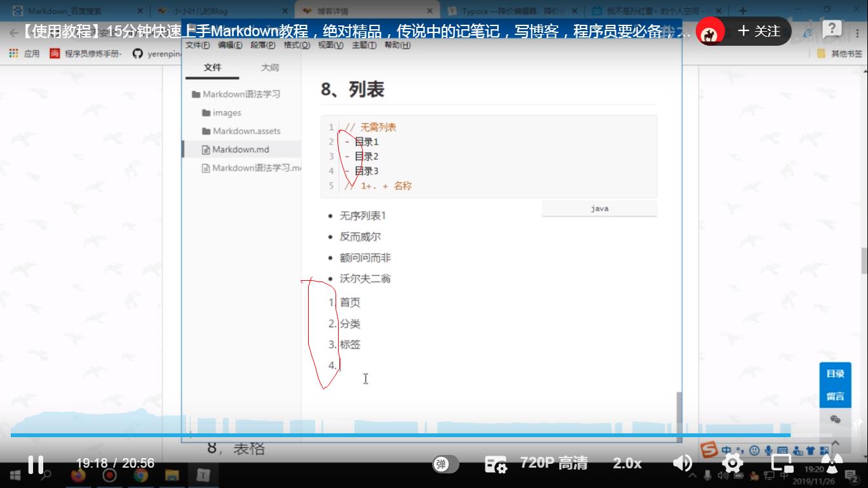This screenshot has height=488, width=868.
Task: Open the Markdown语法学习.md file
Action: click(x=252, y=168)
